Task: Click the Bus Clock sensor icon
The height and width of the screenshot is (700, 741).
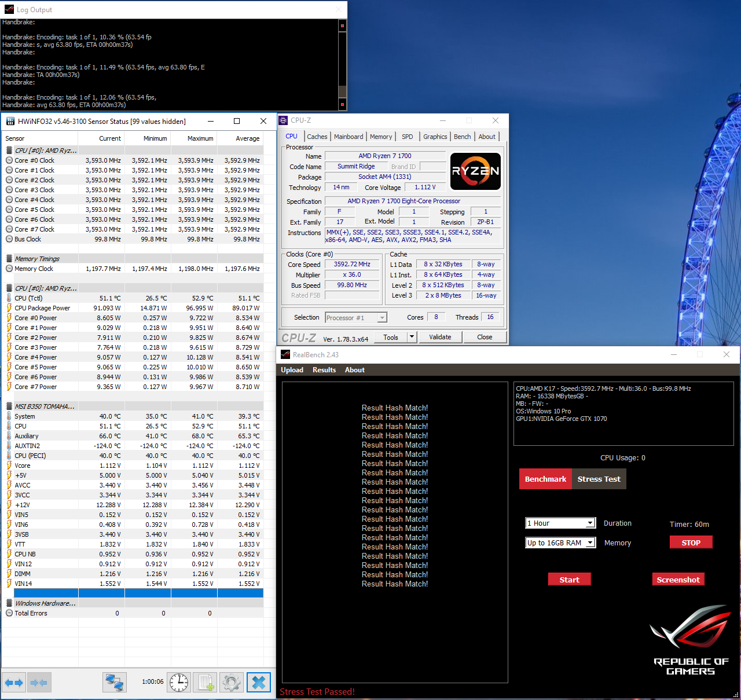Action: coord(9,239)
